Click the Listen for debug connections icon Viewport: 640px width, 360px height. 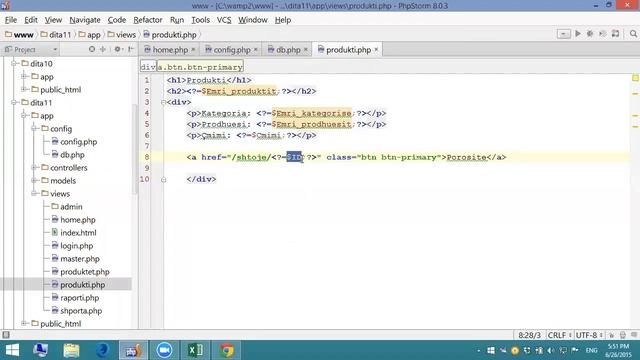(x=616, y=34)
